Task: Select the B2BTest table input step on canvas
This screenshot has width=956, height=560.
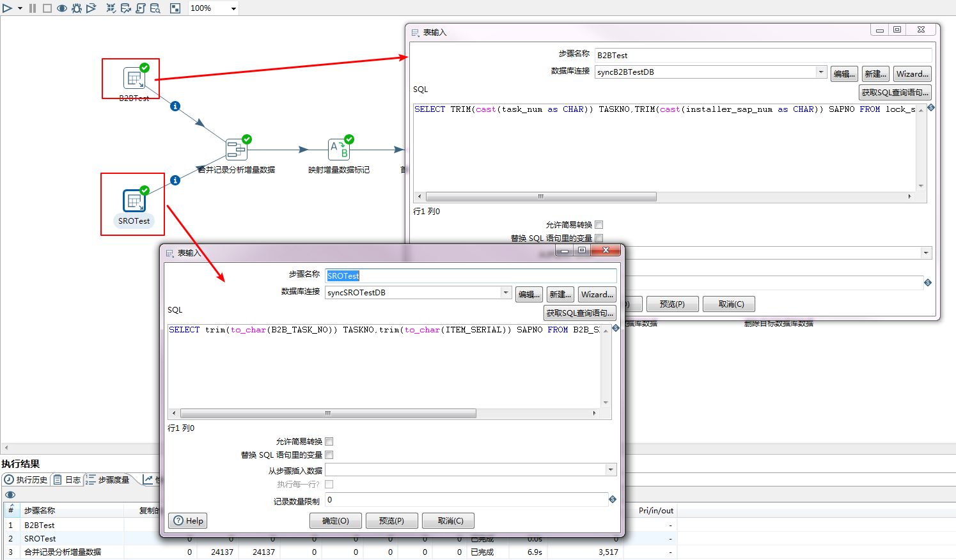Action: 134,78
